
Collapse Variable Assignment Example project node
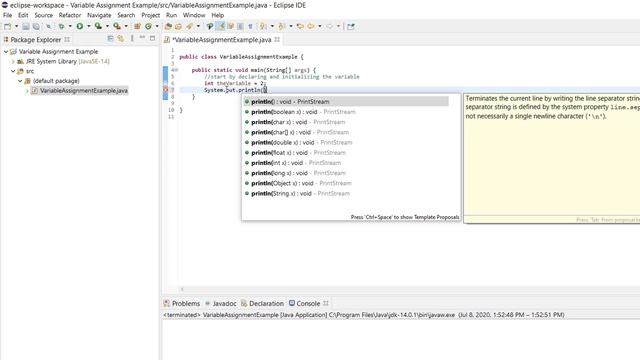pos(6,51)
